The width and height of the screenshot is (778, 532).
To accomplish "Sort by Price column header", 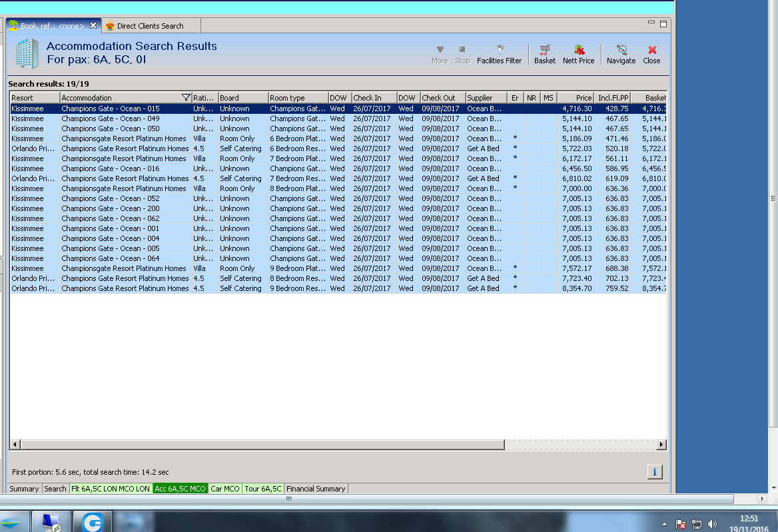I will pos(576,98).
